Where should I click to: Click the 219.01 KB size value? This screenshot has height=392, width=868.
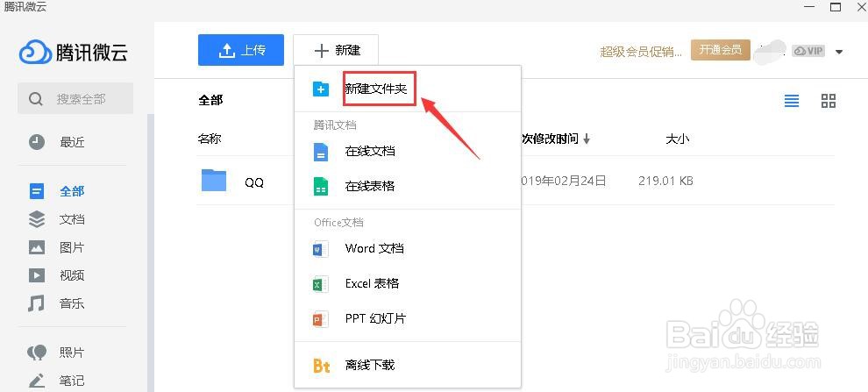(x=665, y=181)
